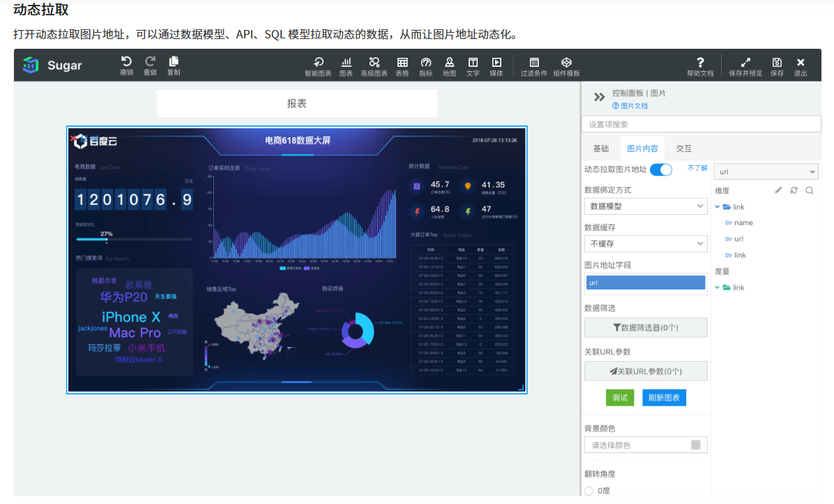Select the 高级图表 advanced chart icon
Image resolution: width=834 pixels, height=504 pixels.
click(x=374, y=62)
